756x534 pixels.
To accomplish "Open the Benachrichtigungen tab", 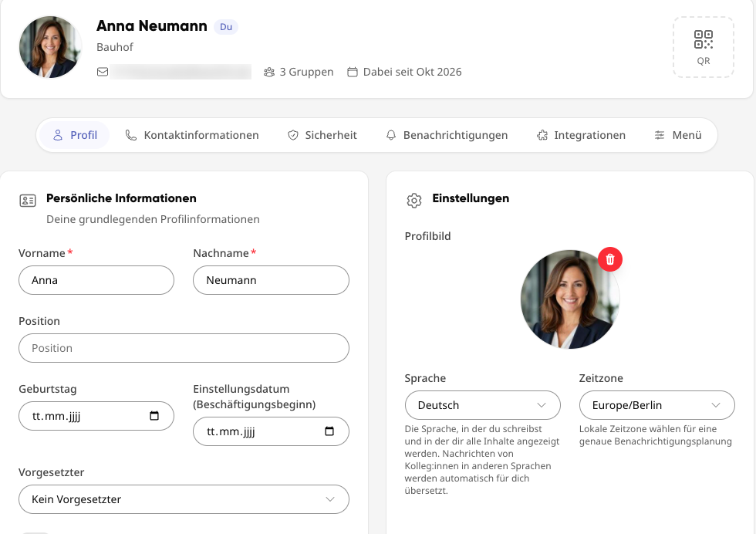I will 447,135.
